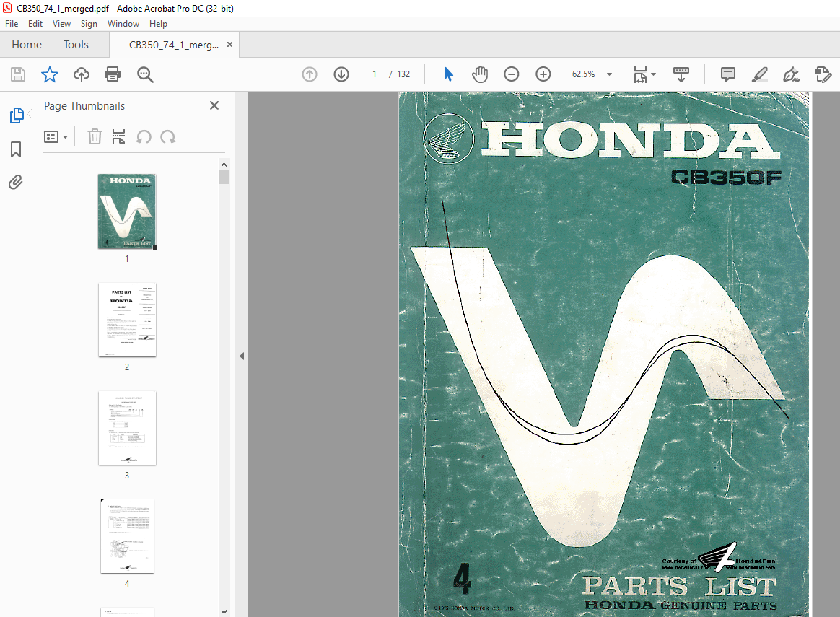
Task: Activate the Hand pan tool
Action: 479,74
